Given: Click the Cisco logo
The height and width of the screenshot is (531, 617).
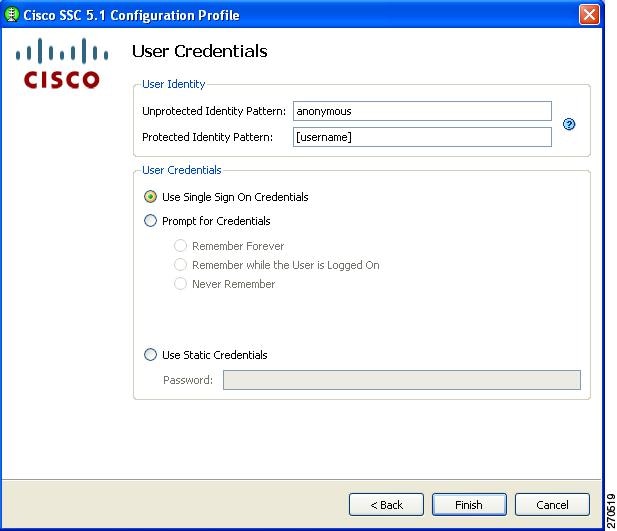Looking at the screenshot, I should tap(62, 63).
